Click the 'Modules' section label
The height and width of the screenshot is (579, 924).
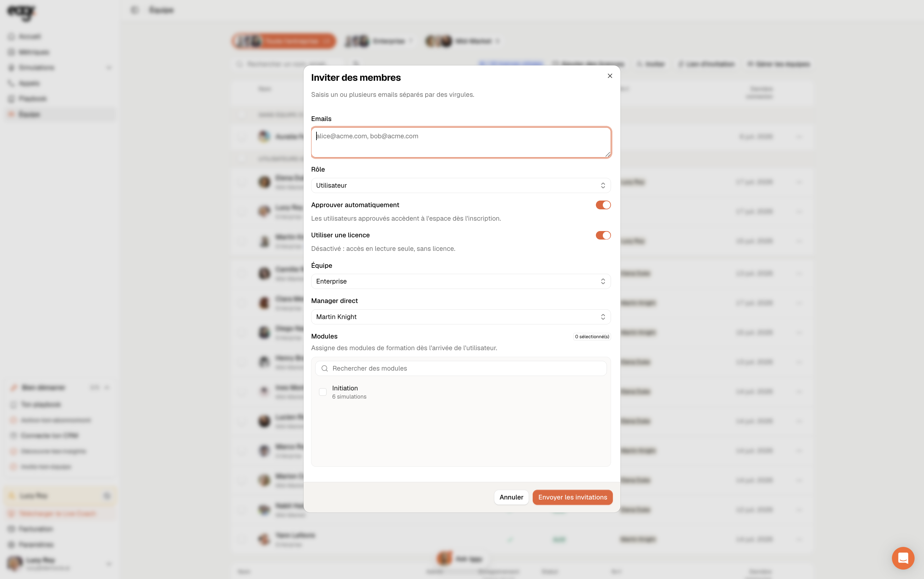coord(324,336)
